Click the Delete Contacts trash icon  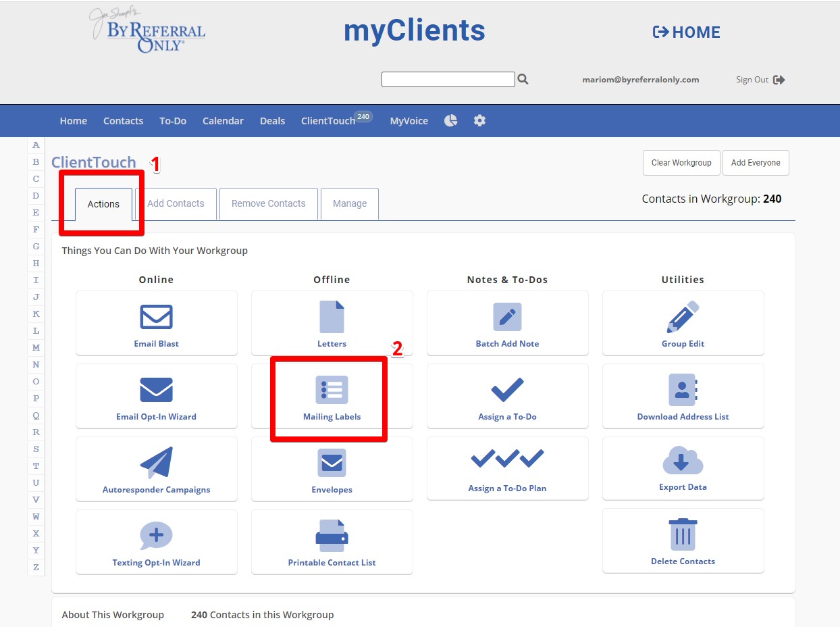pos(683,534)
